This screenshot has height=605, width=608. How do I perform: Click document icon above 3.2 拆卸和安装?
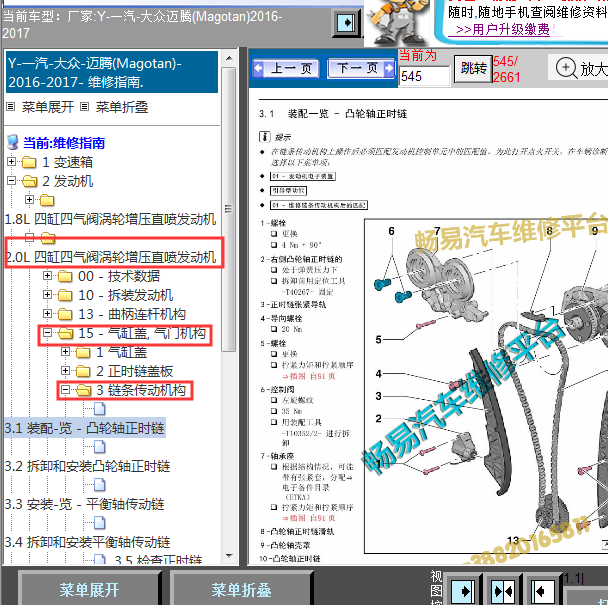100,447
